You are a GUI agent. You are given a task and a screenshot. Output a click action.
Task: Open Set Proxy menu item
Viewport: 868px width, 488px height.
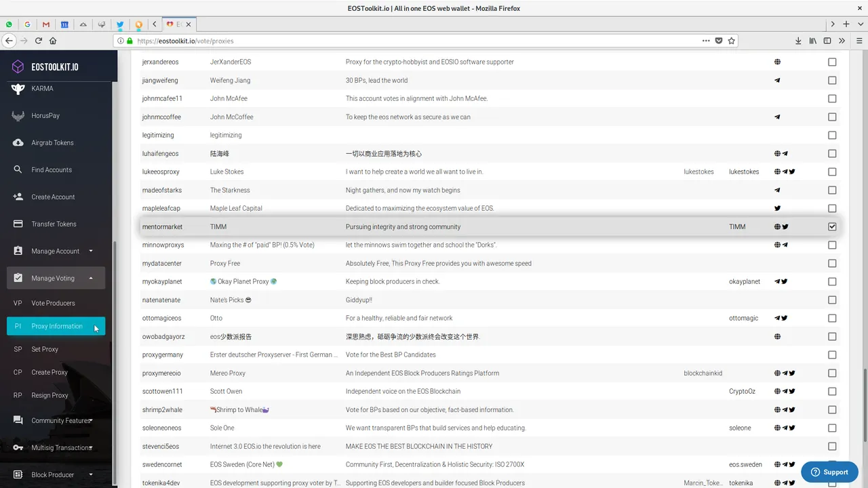pyautogui.click(x=56, y=349)
